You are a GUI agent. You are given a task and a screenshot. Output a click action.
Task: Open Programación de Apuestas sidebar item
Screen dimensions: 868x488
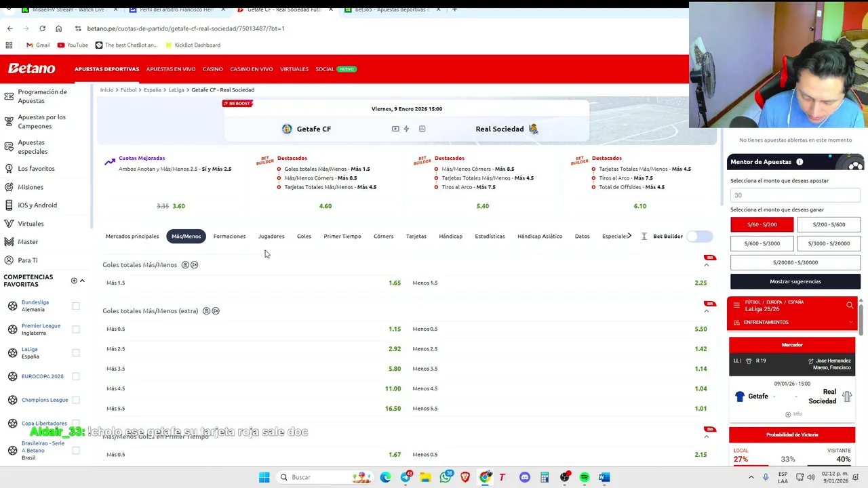pos(45,96)
